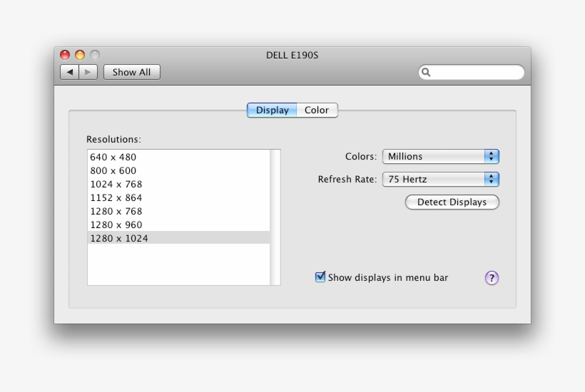Minimize window using the yellow button

80,55
